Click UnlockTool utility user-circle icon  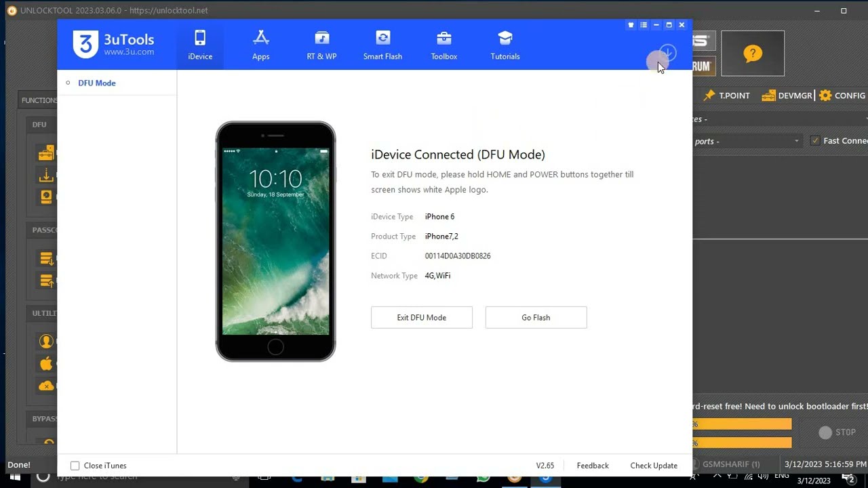(46, 342)
